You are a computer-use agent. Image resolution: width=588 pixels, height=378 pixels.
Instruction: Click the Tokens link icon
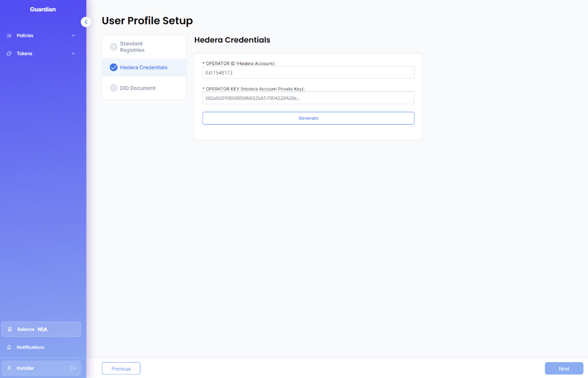[x=9, y=54]
